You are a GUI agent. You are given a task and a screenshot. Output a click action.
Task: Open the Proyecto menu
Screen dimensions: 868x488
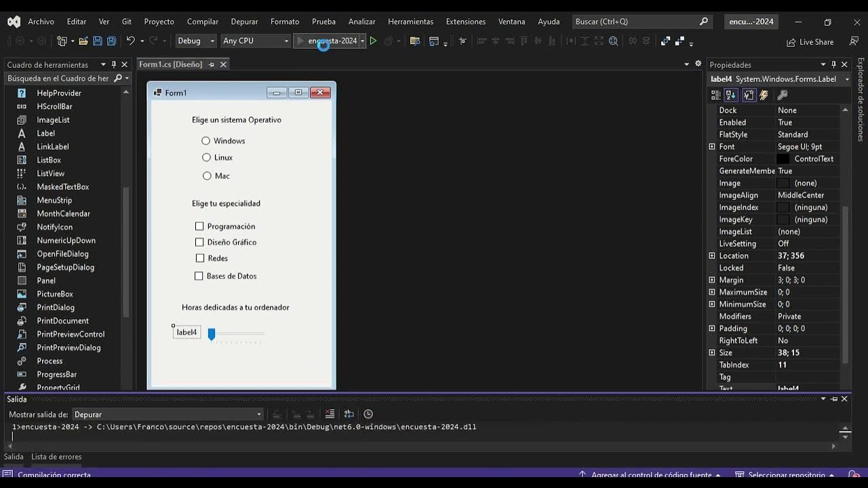(x=159, y=22)
